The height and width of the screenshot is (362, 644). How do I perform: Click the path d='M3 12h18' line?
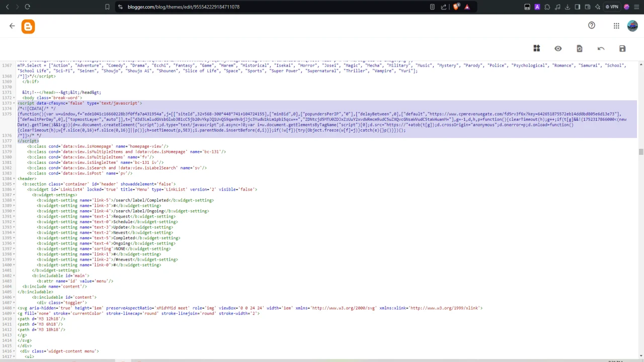click(42, 319)
